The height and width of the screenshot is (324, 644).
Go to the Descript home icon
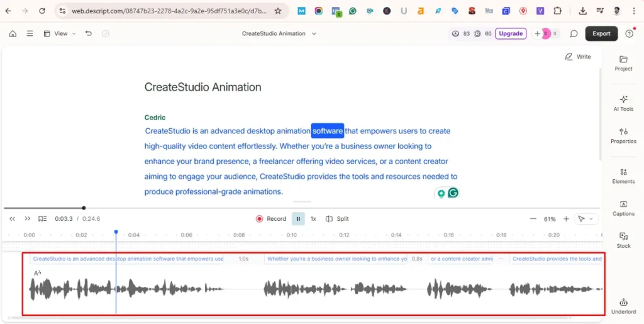[13, 34]
